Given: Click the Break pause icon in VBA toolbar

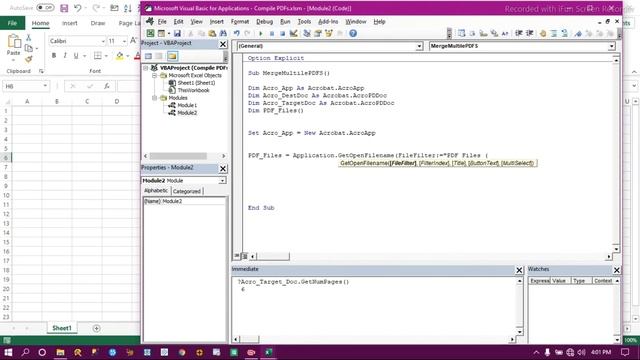Looking at the screenshot, I should pos(272,33).
